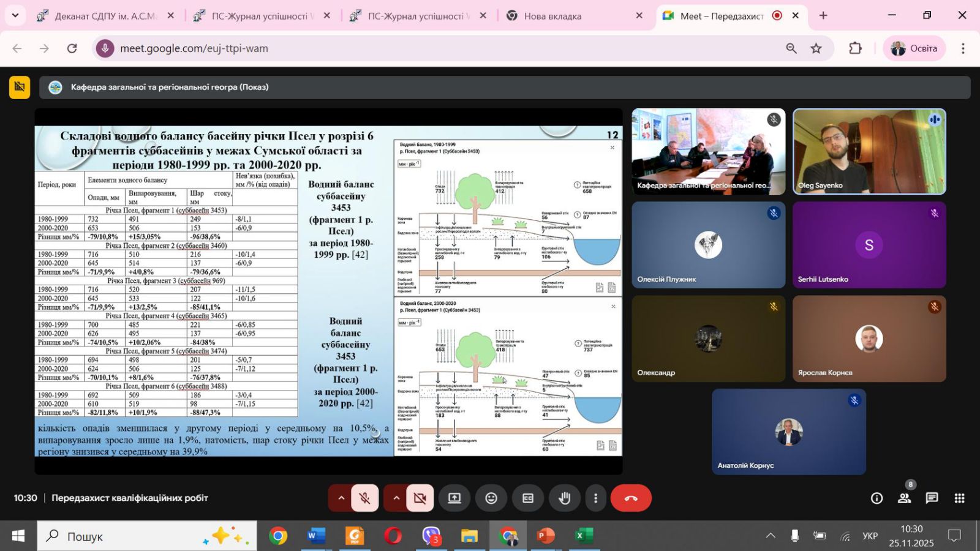
Task: Click the Освіта profile button
Action: point(914,48)
